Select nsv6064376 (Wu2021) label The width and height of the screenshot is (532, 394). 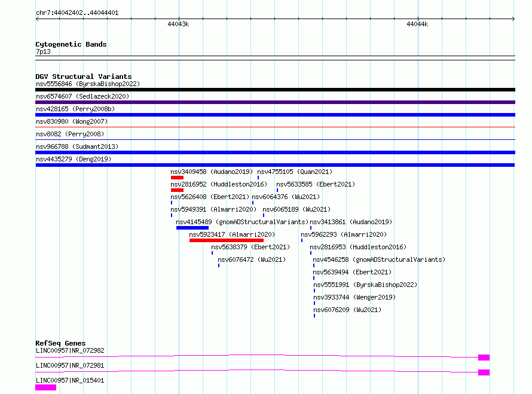(286, 197)
